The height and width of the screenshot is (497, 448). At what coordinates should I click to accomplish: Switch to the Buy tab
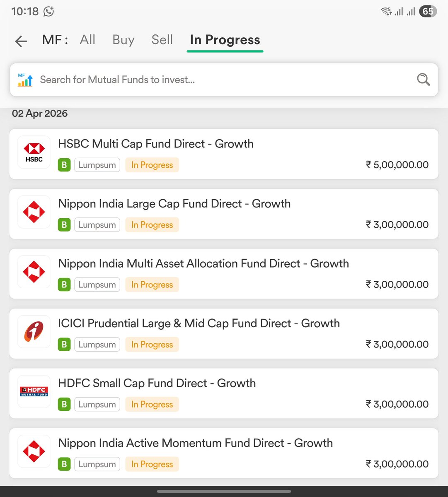click(x=124, y=40)
